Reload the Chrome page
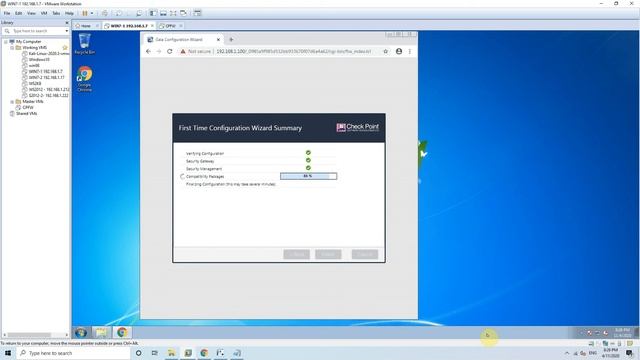 (170, 51)
